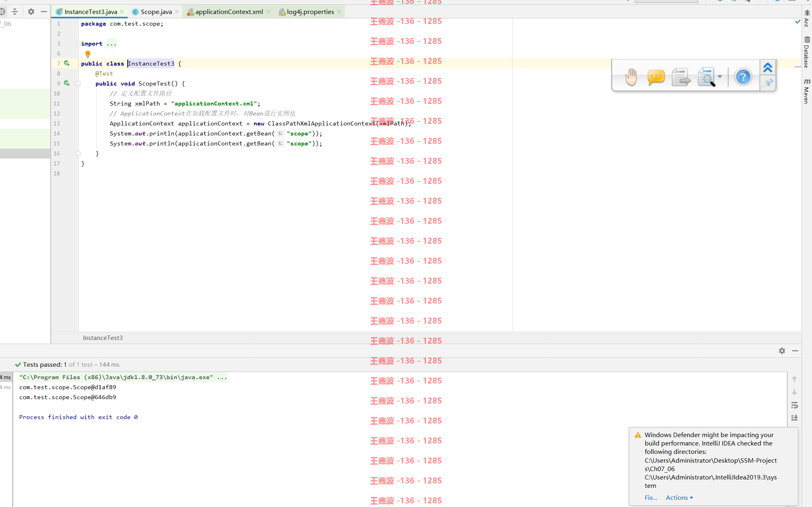Click the document magnifier search icon
The image size is (812, 507).
coord(707,77)
